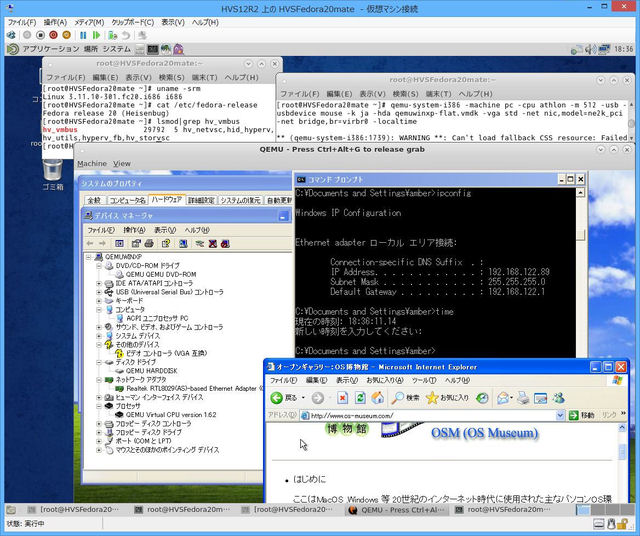Open Hyper-V Clipboard (クリップボード) menu
This screenshot has height=536, width=640.
point(133,22)
